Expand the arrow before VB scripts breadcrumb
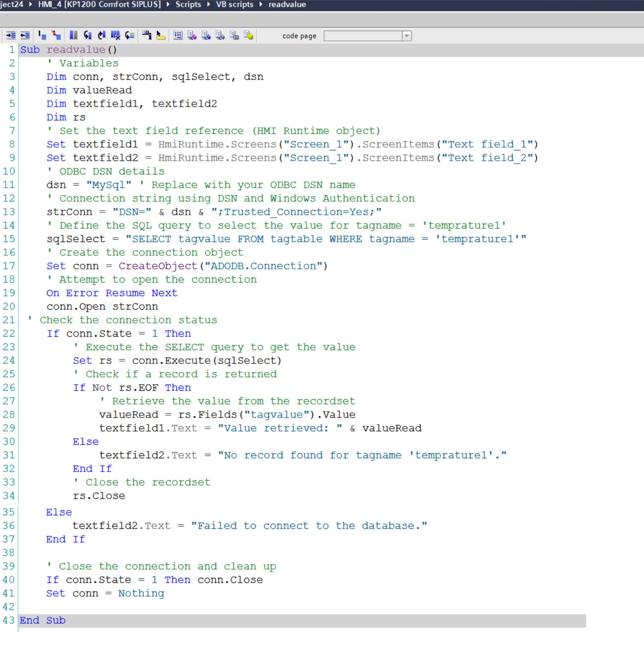This screenshot has width=644, height=654. (209, 5)
